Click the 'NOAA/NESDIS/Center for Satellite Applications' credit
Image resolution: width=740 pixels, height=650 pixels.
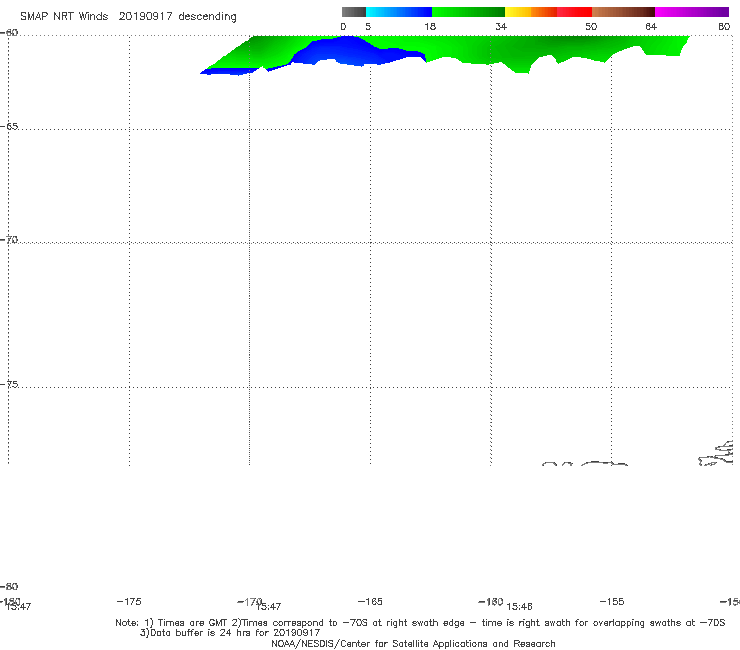coord(413,643)
